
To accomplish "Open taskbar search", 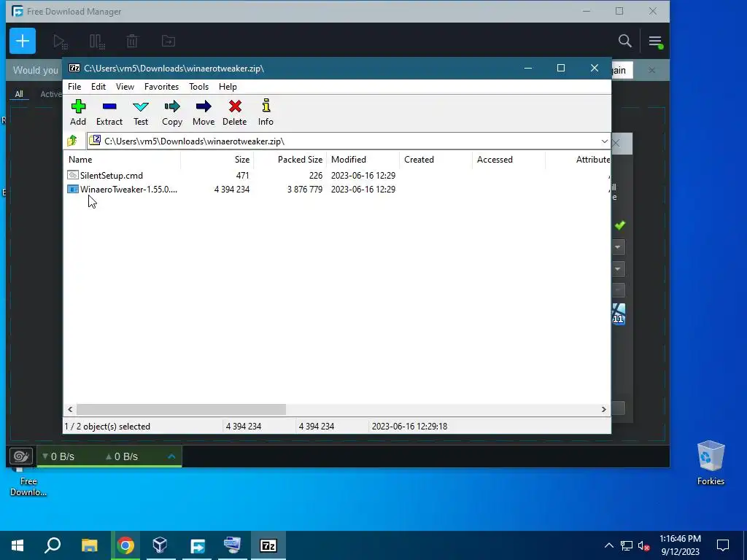I will click(53, 545).
